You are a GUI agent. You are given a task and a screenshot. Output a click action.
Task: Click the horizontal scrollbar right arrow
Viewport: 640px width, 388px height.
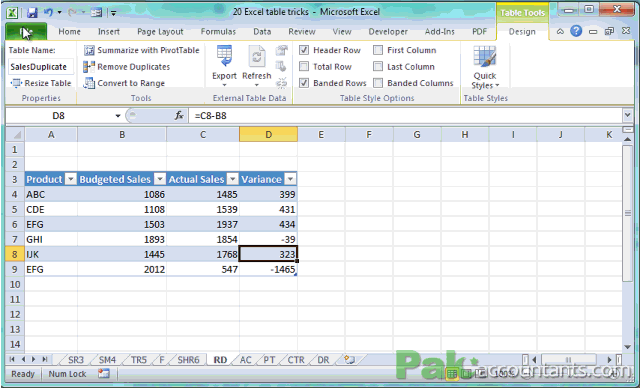pyautogui.click(x=609, y=359)
